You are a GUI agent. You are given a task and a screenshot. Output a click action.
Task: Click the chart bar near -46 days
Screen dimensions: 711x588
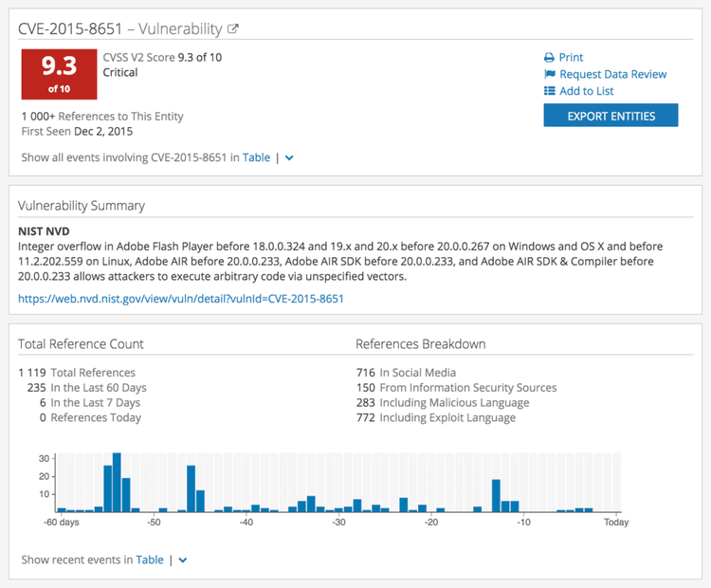click(x=191, y=488)
